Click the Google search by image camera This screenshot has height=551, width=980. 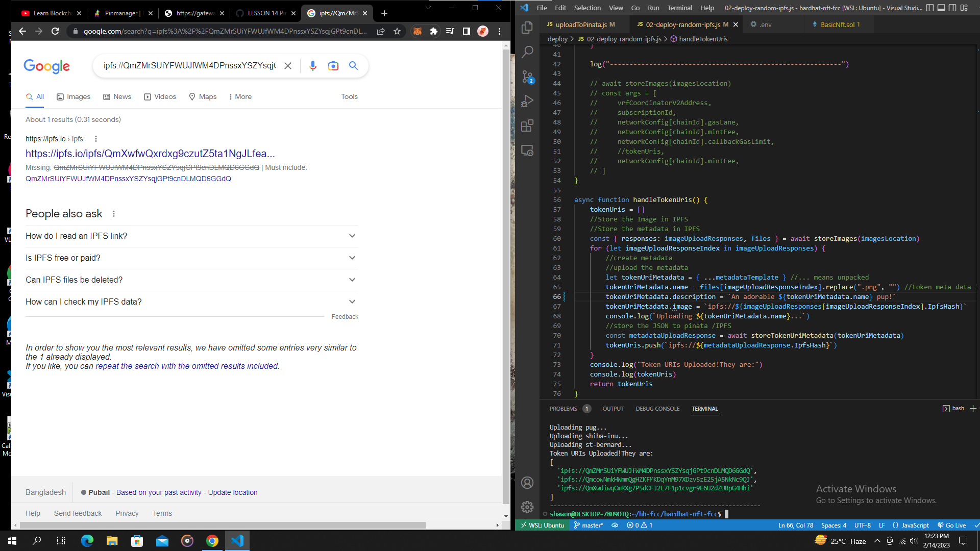click(x=333, y=66)
